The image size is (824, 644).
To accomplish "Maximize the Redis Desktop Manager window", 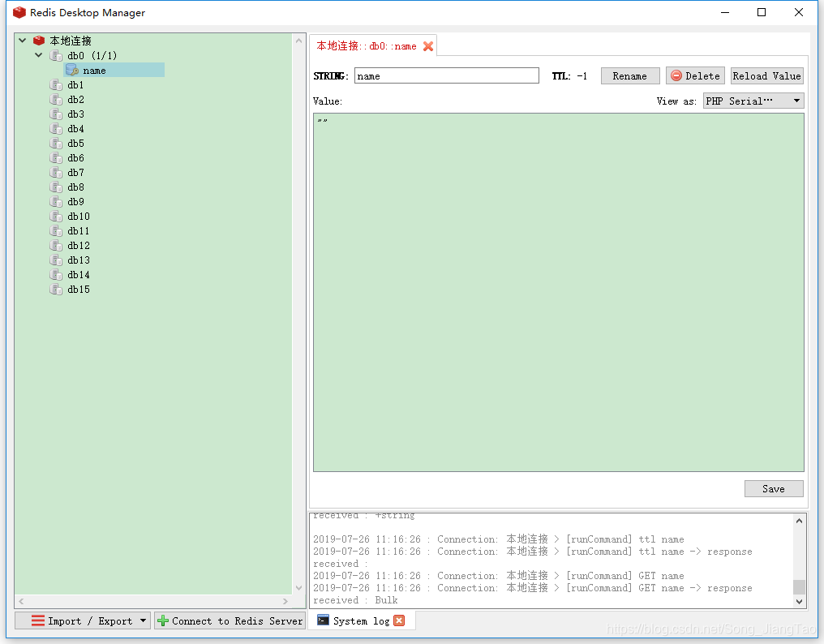I will [x=762, y=12].
